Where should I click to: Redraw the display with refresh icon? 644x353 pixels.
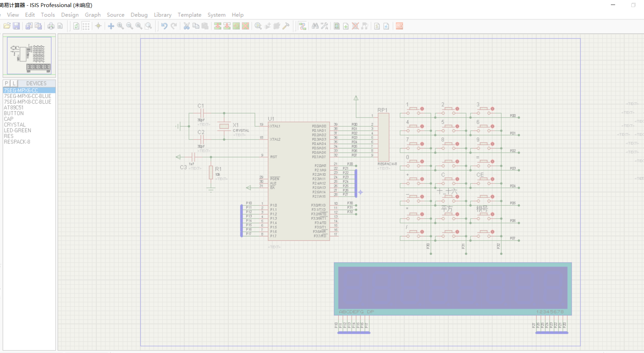tap(76, 26)
